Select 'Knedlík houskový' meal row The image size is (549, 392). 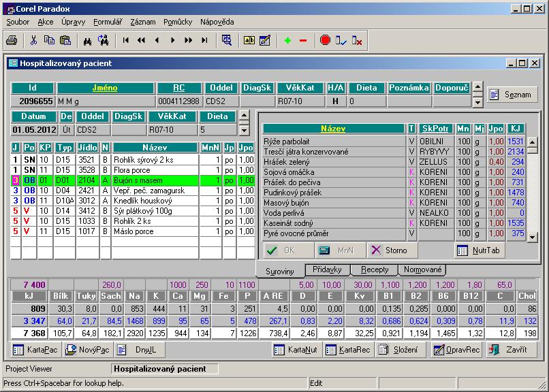click(x=133, y=201)
